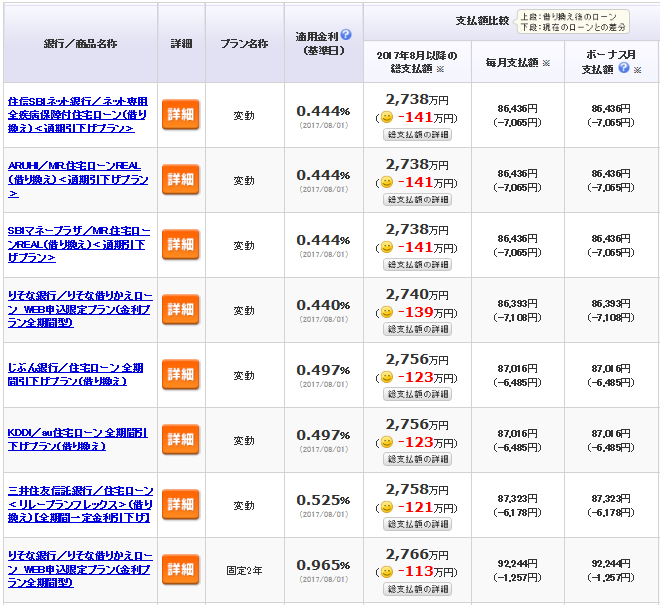The width and height of the screenshot is (660, 605).
Task: Click 総支払額の詳細 under 2,758万円
Action: tap(417, 524)
